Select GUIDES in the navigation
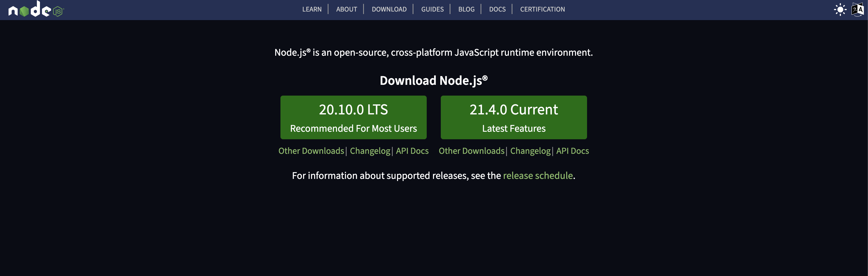This screenshot has width=868, height=276. 432,10
